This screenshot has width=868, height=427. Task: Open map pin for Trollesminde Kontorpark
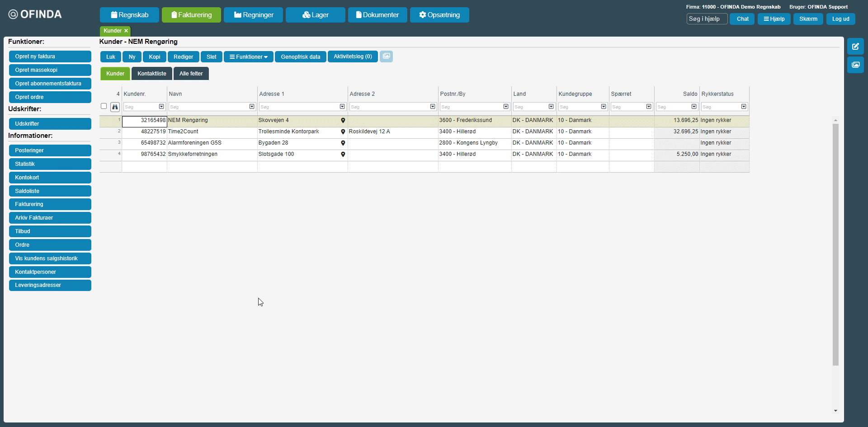[x=343, y=132]
